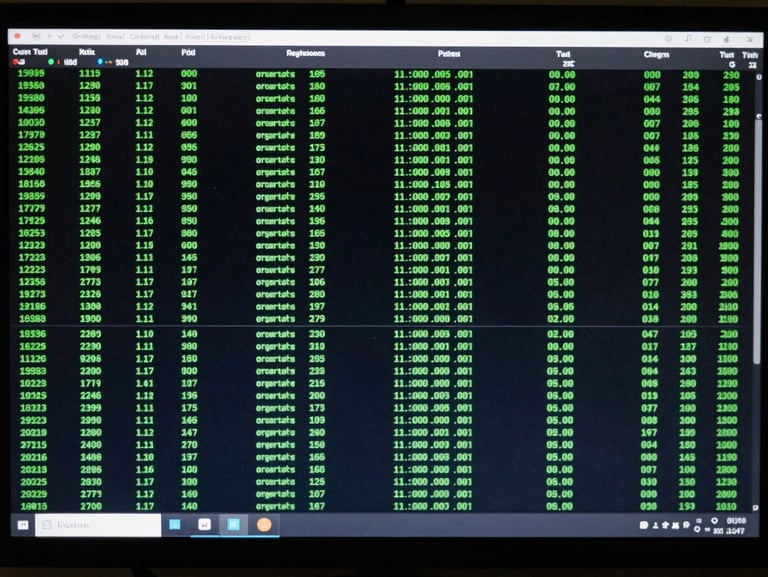768x577 pixels.
Task: Sort by the 'Regtuoons' column header
Action: tap(305, 53)
